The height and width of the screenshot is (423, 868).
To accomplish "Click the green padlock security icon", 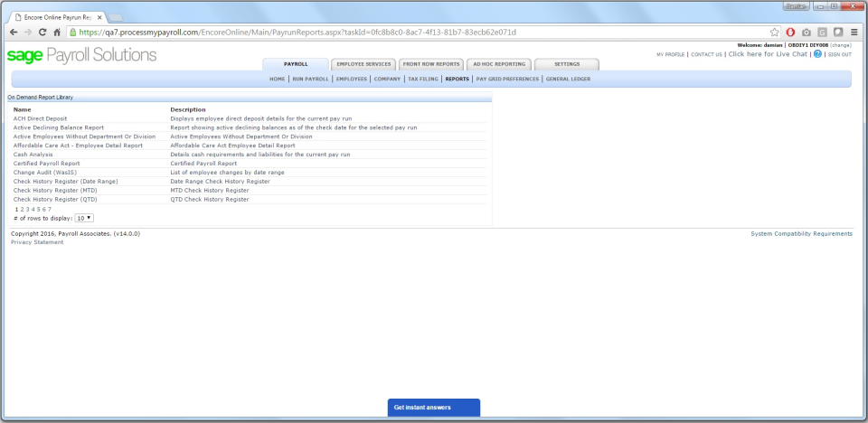I will (x=73, y=32).
